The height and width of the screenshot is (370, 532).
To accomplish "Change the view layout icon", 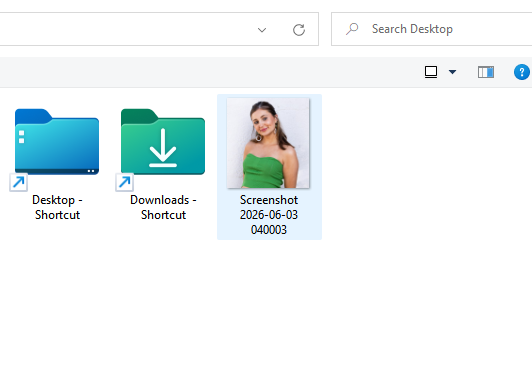I will [x=431, y=72].
